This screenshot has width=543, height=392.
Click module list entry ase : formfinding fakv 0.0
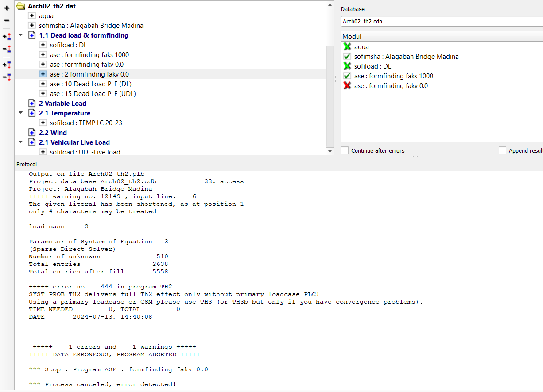click(x=391, y=85)
